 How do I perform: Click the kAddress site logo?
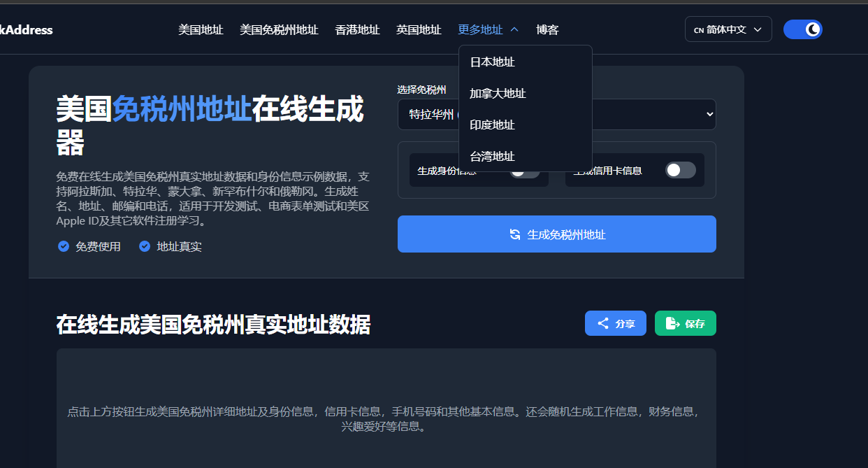point(27,29)
